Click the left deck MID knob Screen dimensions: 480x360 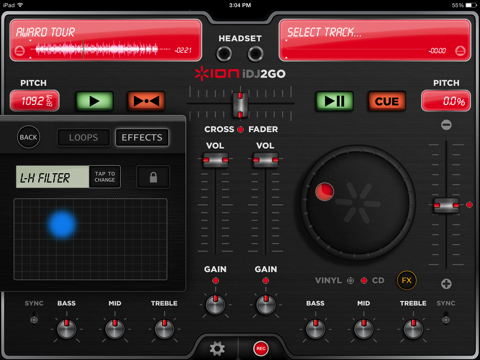tap(115, 329)
